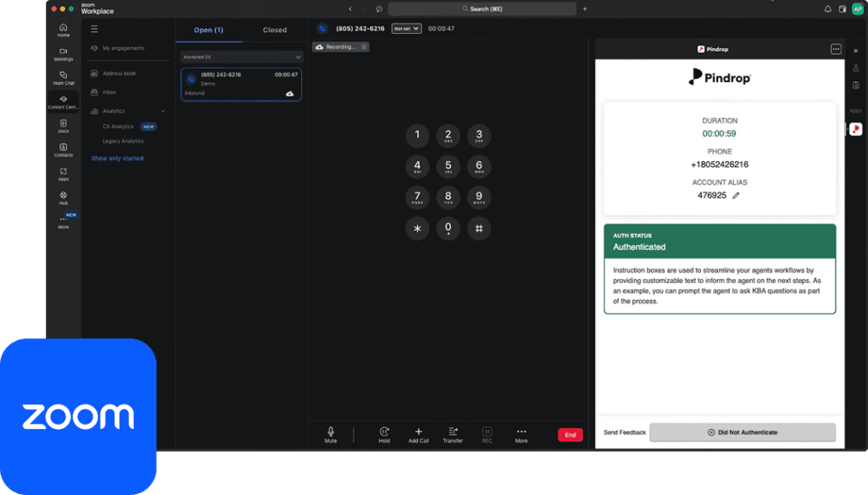Pause the call recording indicator
Viewport: 868px width, 495px height.
364,47
